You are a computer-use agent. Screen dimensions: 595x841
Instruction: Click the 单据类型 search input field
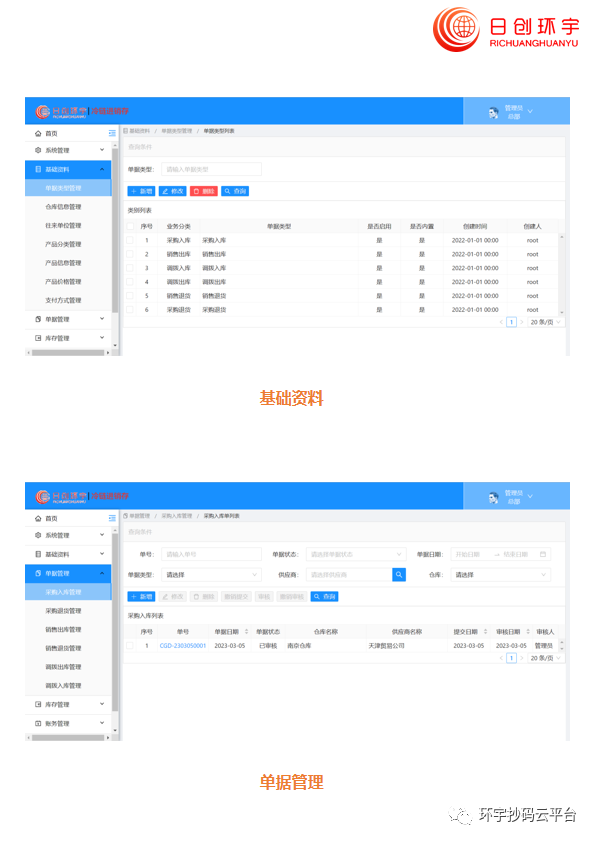[211, 169]
